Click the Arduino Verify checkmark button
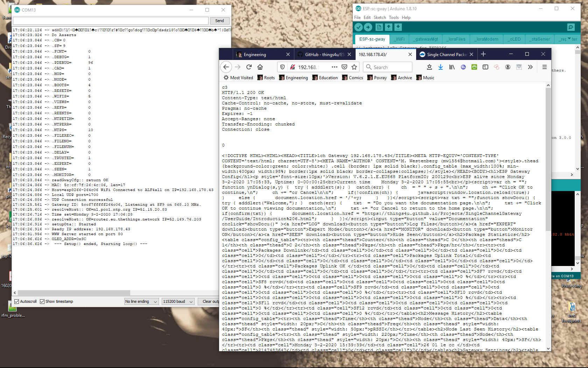 click(358, 27)
